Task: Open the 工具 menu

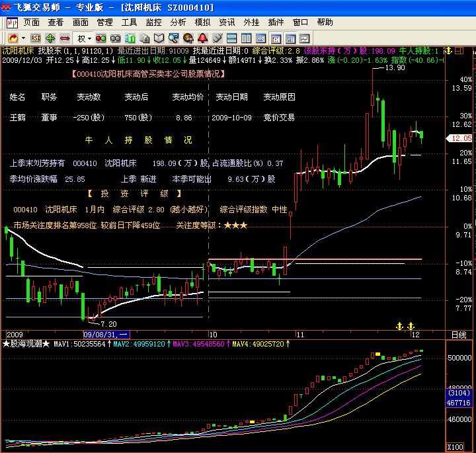Action: pos(130,22)
